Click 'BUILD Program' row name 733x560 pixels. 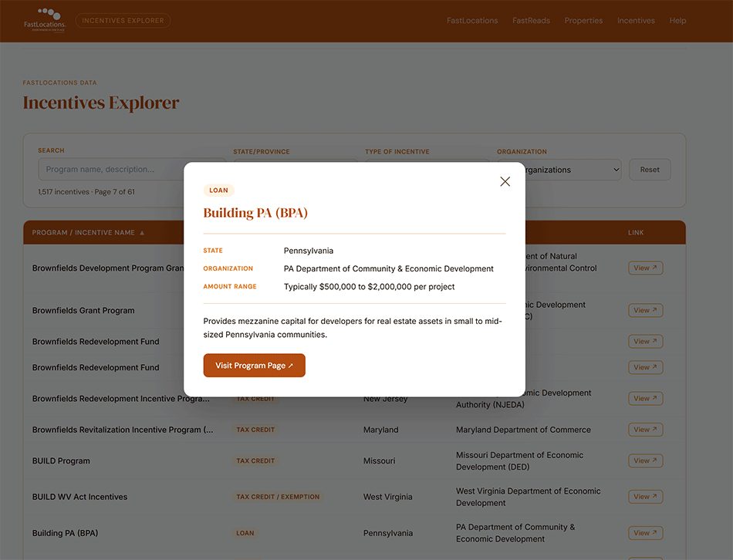(61, 461)
